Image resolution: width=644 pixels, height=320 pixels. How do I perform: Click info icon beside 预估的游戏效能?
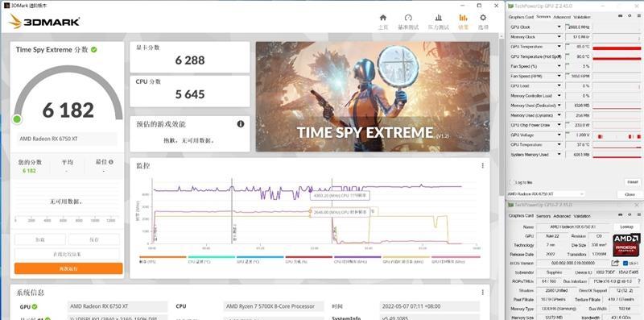point(241,124)
